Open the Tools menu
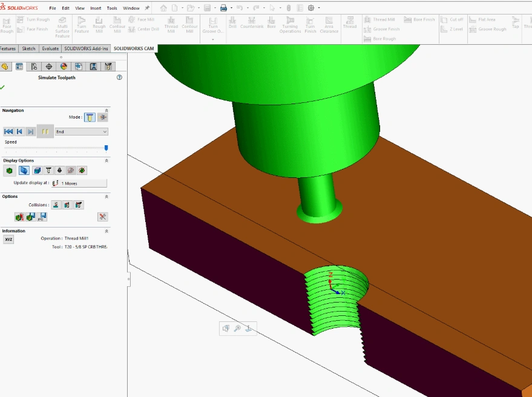This screenshot has height=397, width=532. pos(111,8)
